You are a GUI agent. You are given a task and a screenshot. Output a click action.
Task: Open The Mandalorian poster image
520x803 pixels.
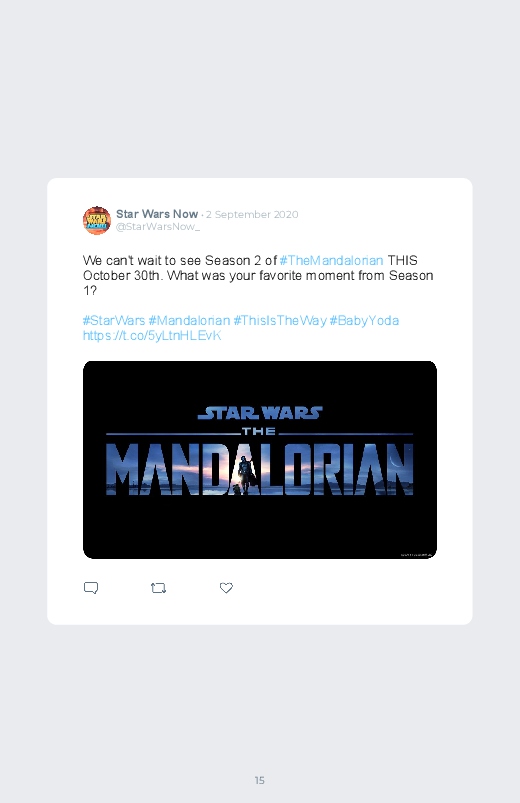[x=260, y=460]
